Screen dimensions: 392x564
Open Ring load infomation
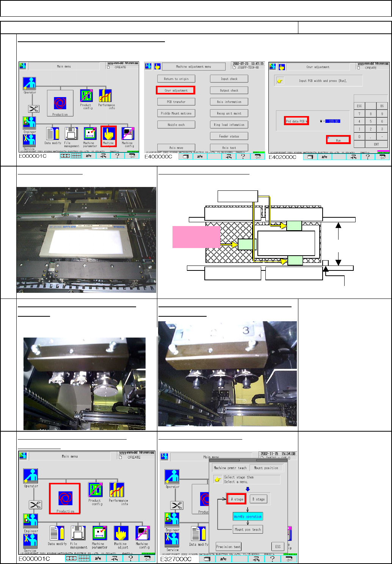coord(229,124)
